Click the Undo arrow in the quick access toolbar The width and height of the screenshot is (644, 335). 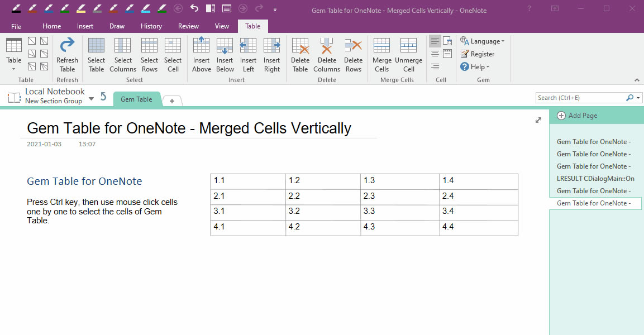[194, 8]
